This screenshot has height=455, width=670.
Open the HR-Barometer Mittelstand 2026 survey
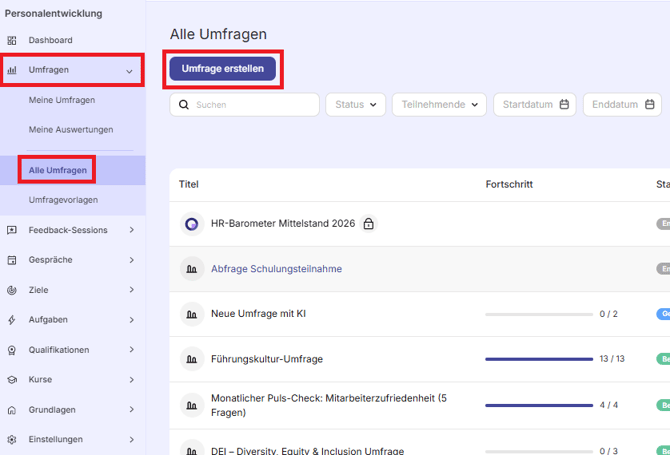[x=283, y=223]
